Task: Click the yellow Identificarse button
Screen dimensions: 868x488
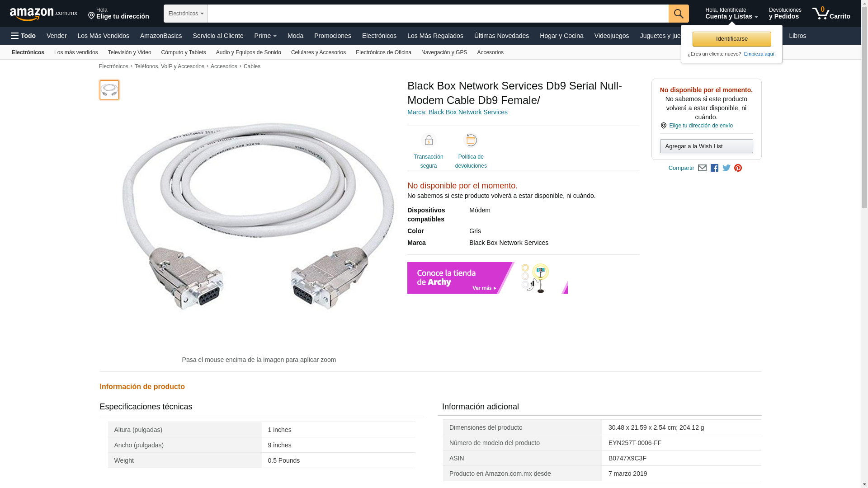Action: pyautogui.click(x=731, y=39)
